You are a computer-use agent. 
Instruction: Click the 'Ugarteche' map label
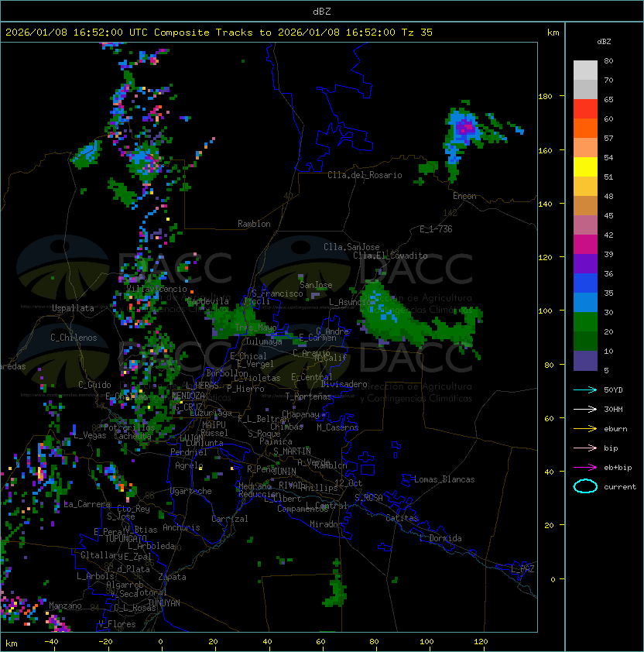pyautogui.click(x=191, y=491)
